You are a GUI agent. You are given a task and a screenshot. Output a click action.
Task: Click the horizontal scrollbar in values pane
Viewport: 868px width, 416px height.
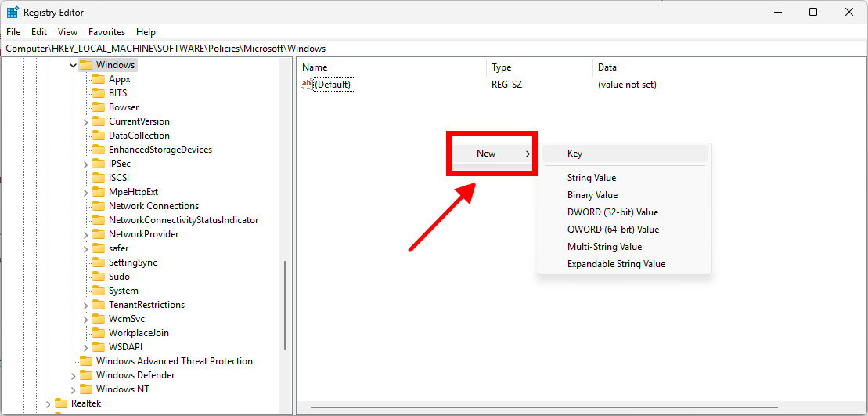(548, 407)
